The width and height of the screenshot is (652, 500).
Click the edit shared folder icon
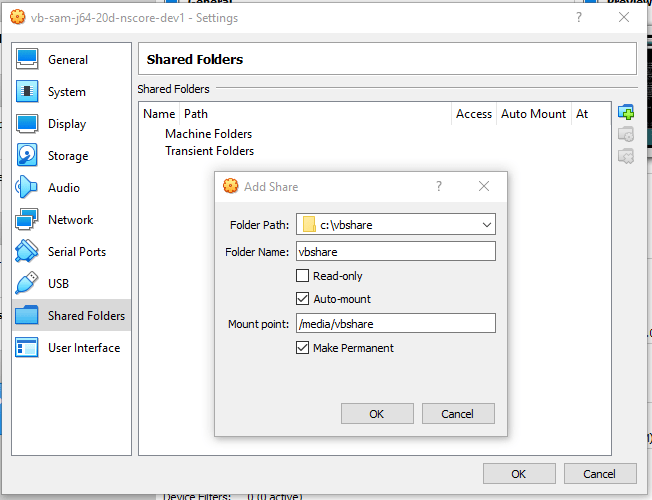(626, 134)
